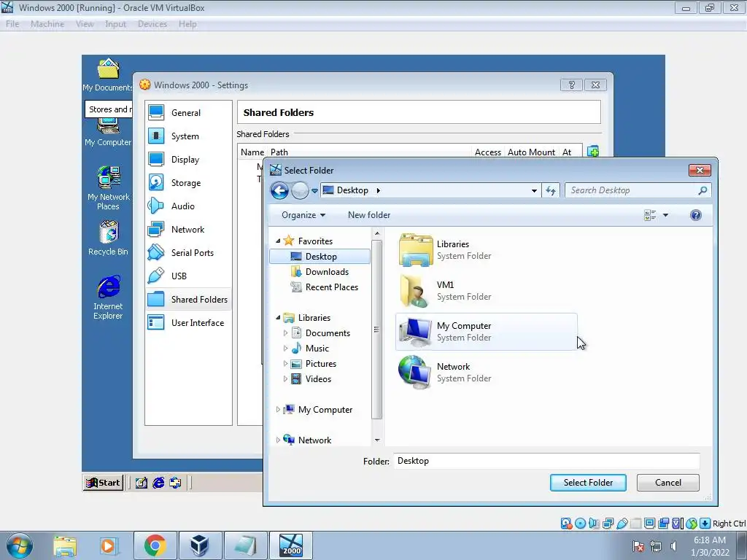
Task: Click the Start button in Windows 2000
Action: pyautogui.click(x=103, y=483)
